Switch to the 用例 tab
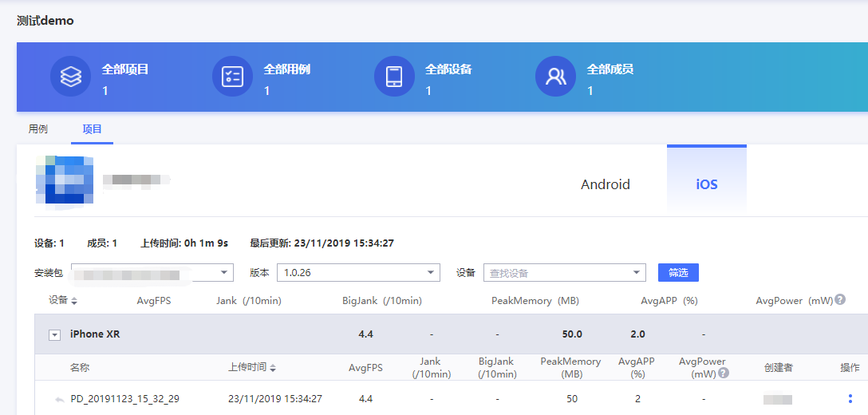The height and width of the screenshot is (415, 868). pos(38,128)
